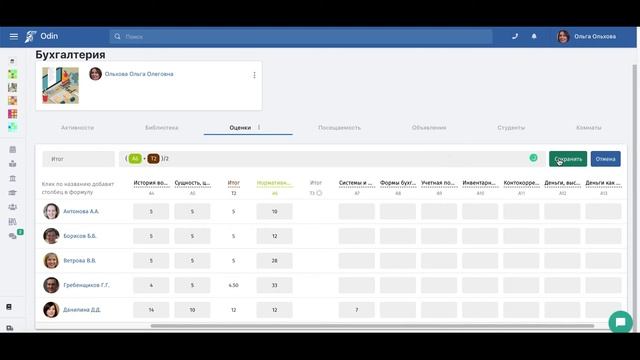The image size is (640, 360).
Task: Open the orange course tile in sidebar
Action: click(x=13, y=100)
